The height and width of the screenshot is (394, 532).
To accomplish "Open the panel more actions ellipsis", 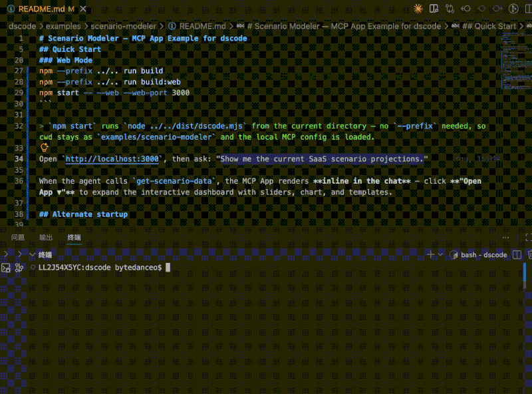I will click(505, 238).
